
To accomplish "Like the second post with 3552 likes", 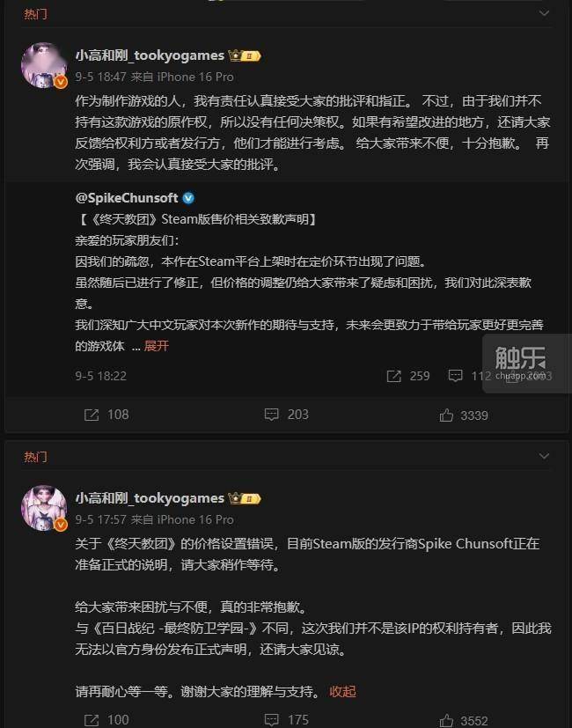I will pyautogui.click(x=464, y=720).
